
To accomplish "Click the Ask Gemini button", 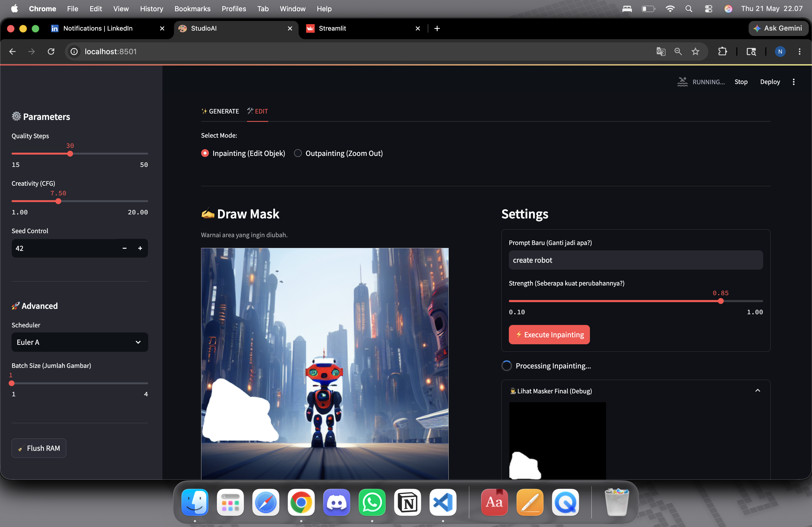I will tap(778, 28).
